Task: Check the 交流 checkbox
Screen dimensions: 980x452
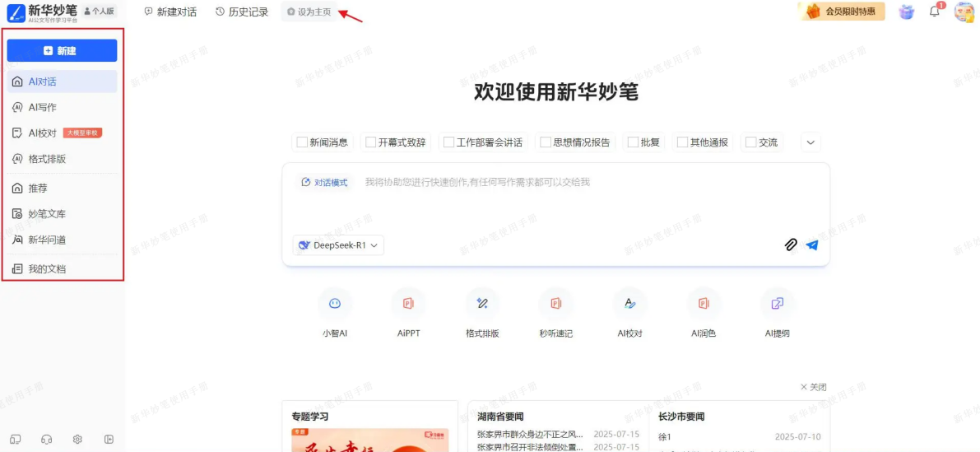Action: click(x=751, y=142)
